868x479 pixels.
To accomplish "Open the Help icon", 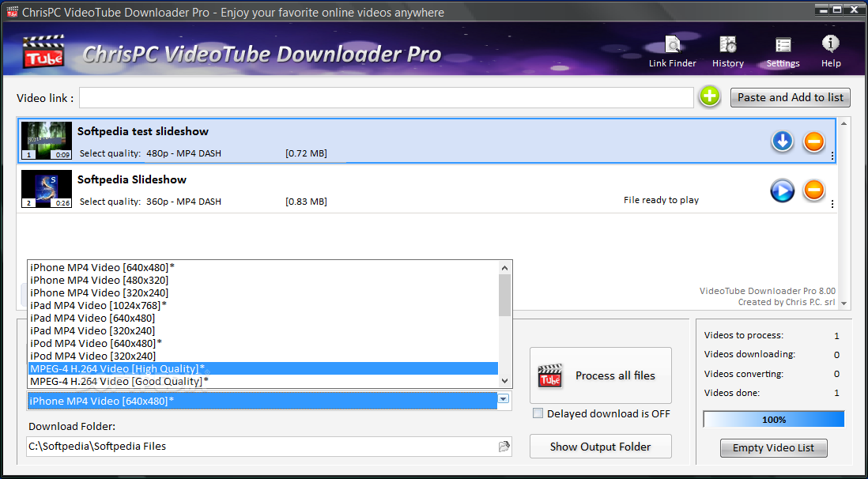I will (x=831, y=51).
